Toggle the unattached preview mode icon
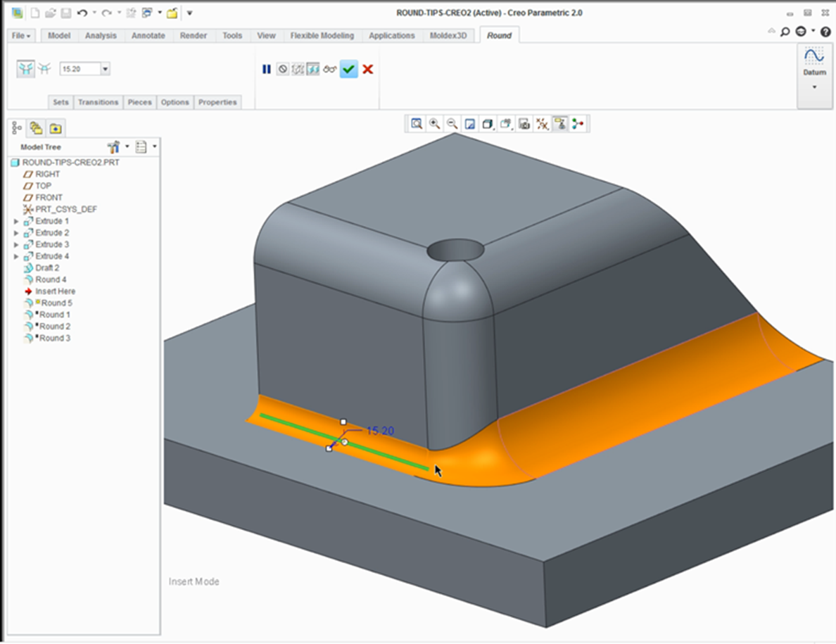 (298, 69)
